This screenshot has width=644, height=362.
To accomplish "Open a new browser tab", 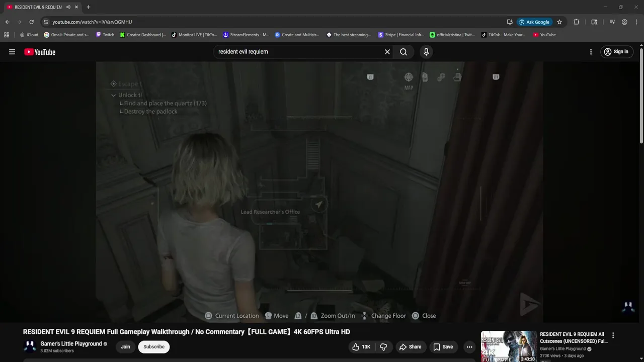I will (x=89, y=7).
